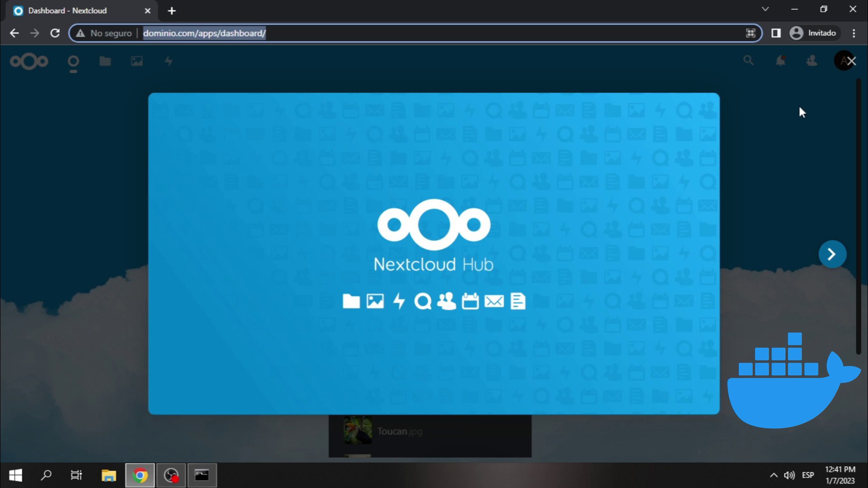Open the Contacts menu icon
Viewport: 868px width, 488px height.
point(812,61)
